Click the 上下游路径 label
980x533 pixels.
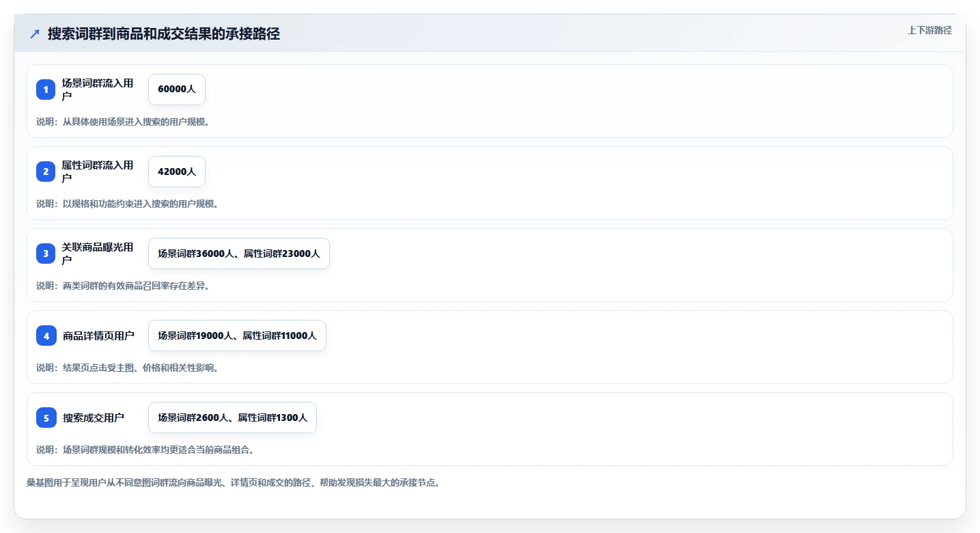click(x=929, y=30)
